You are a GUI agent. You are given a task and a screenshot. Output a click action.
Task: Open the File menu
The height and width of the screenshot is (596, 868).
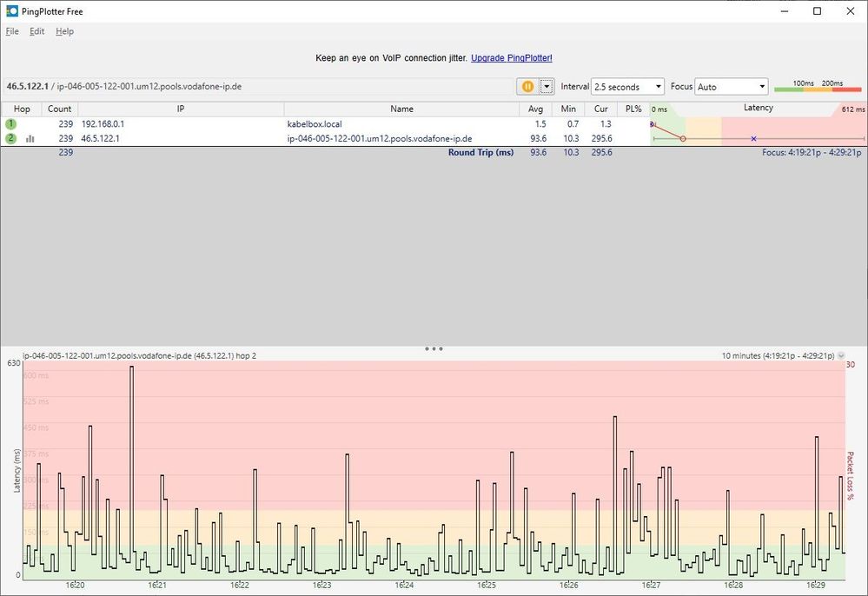point(12,31)
